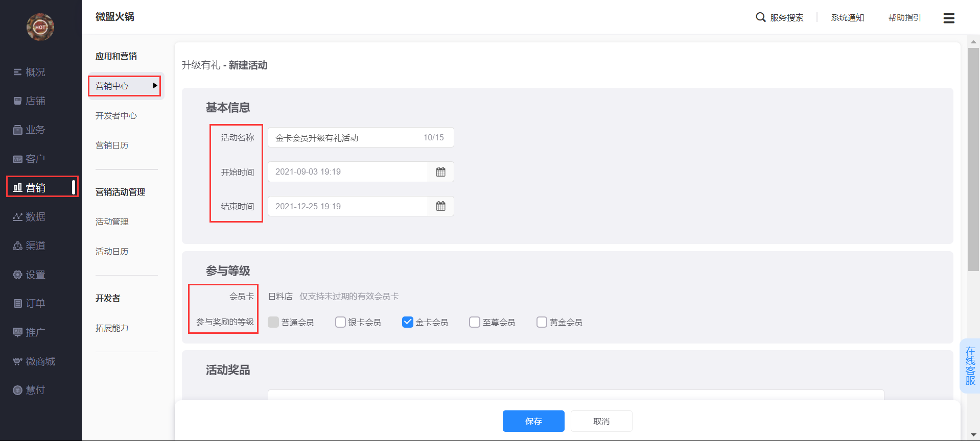Check the 黄金会员 checkbox
980x441 pixels.
click(x=542, y=322)
